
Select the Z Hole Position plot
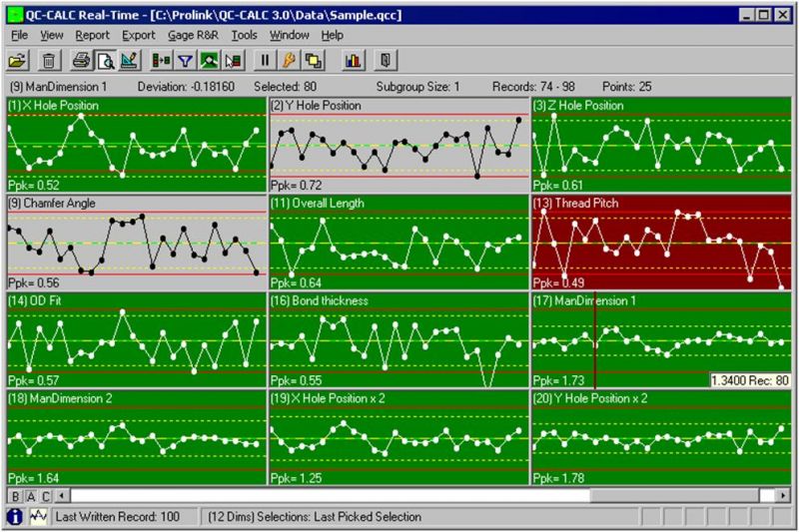pyautogui.click(x=661, y=144)
